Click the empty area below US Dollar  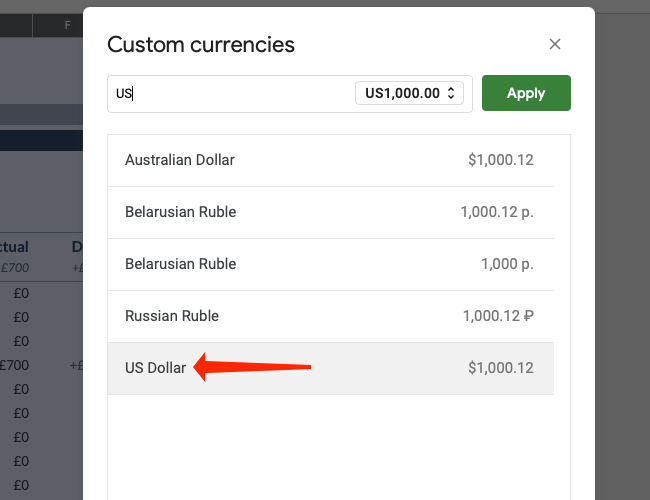coord(330,440)
